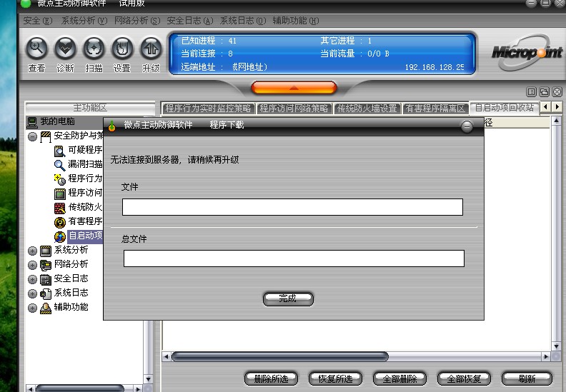The height and width of the screenshot is (392, 566).
Task: Open the 查看 magnifier toolbar icon
Action: [36, 48]
